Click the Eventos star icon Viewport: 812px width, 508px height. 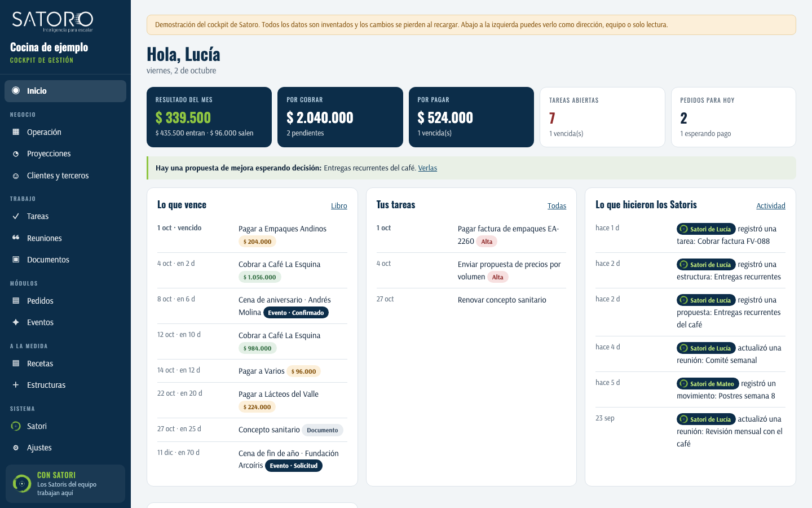16,322
